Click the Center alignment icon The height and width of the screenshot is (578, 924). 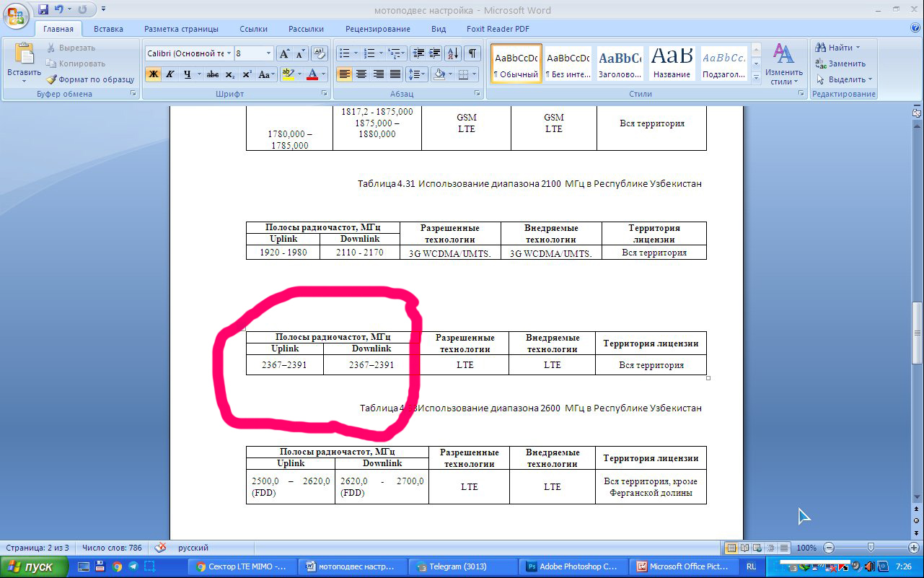click(x=361, y=74)
